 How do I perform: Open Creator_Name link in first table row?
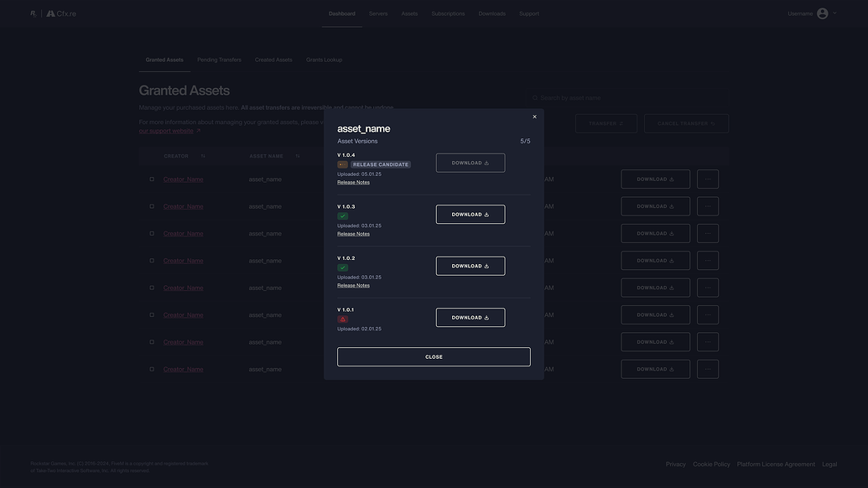click(x=183, y=179)
